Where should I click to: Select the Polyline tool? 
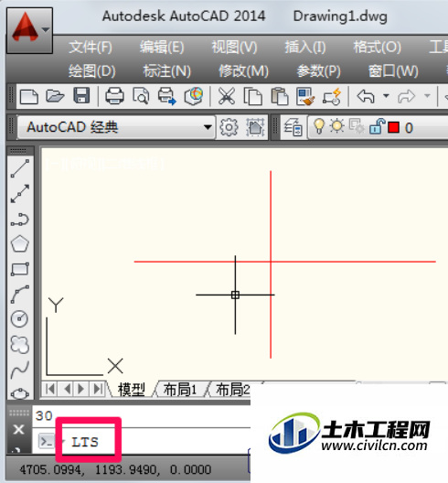pyautogui.click(x=20, y=220)
